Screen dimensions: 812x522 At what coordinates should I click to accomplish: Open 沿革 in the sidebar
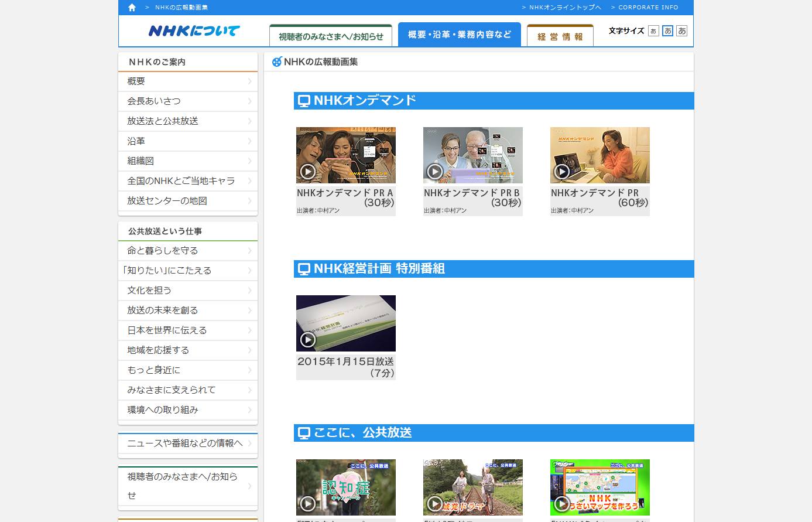point(188,141)
